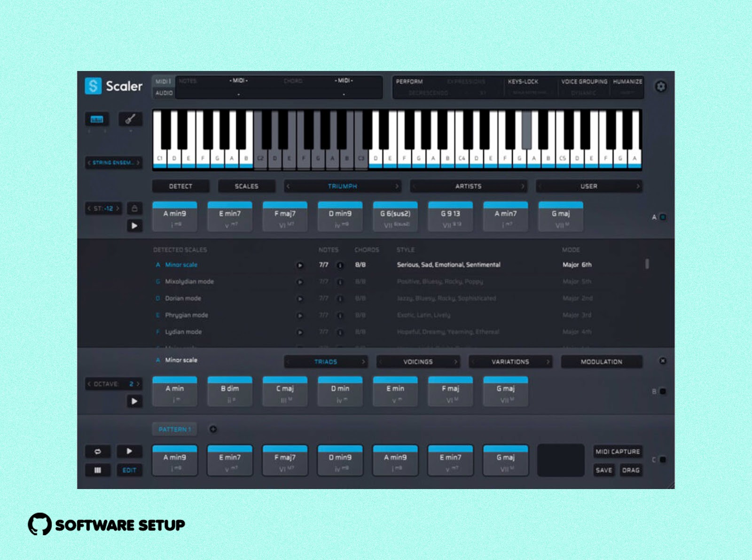Toggle PERFORM mode

tap(409, 81)
